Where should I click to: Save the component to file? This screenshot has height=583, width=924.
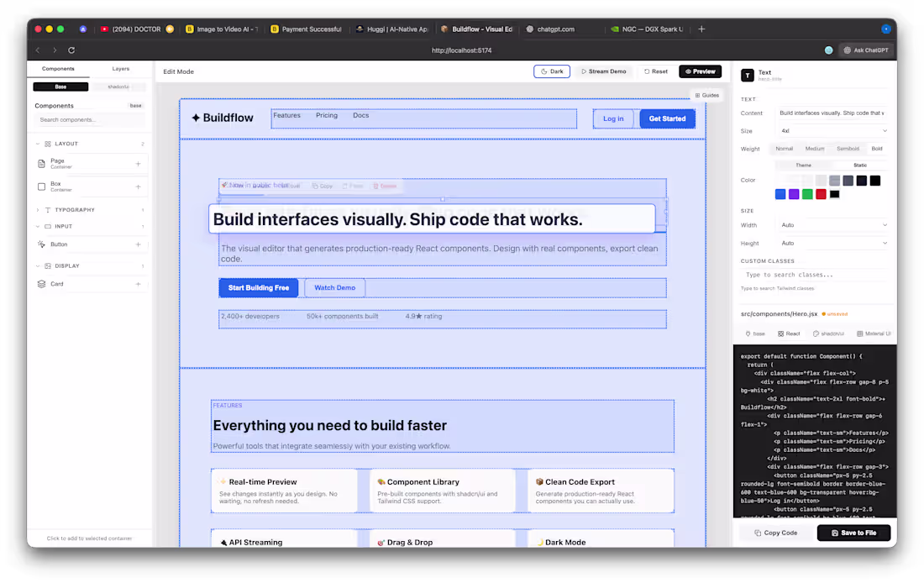[x=853, y=533]
